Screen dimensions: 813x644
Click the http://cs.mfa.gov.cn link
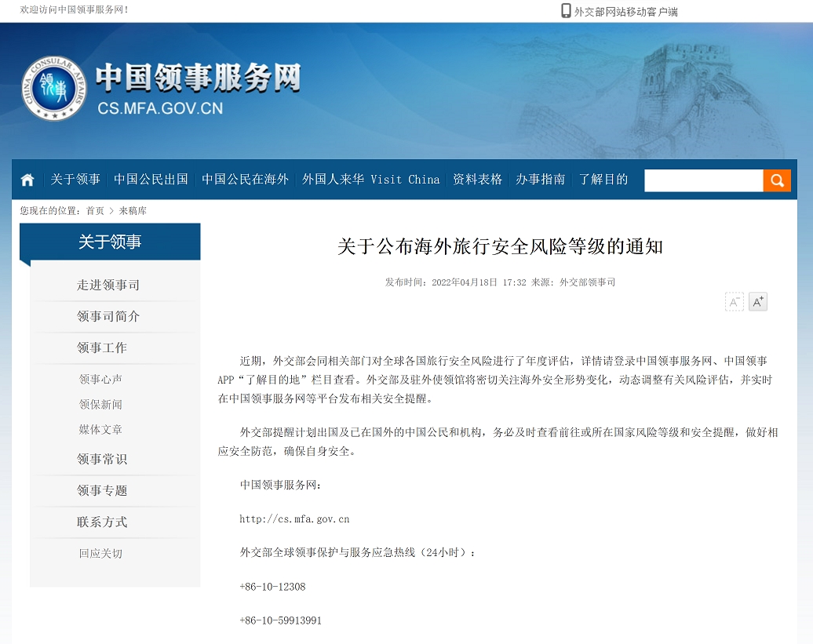pyautogui.click(x=294, y=518)
